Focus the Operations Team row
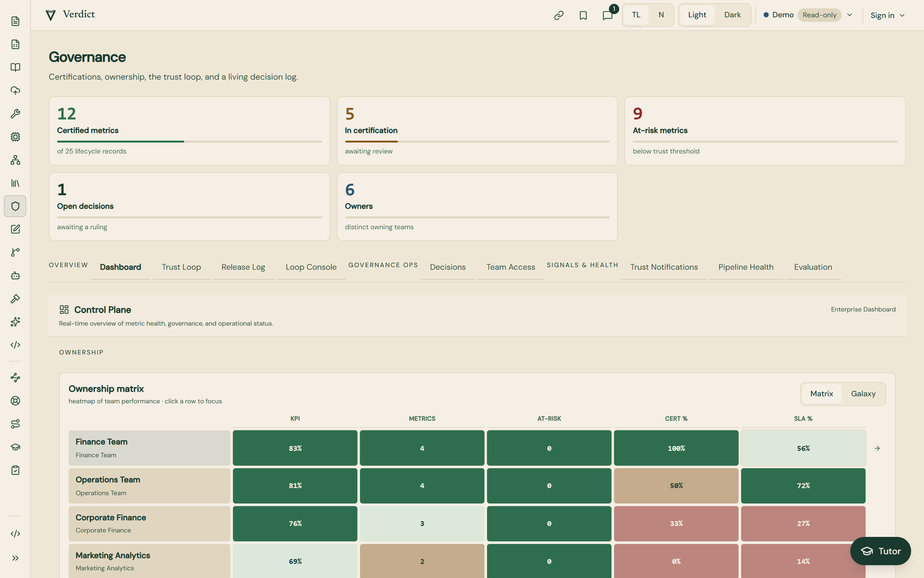Image resolution: width=924 pixels, height=578 pixels. coord(467,486)
